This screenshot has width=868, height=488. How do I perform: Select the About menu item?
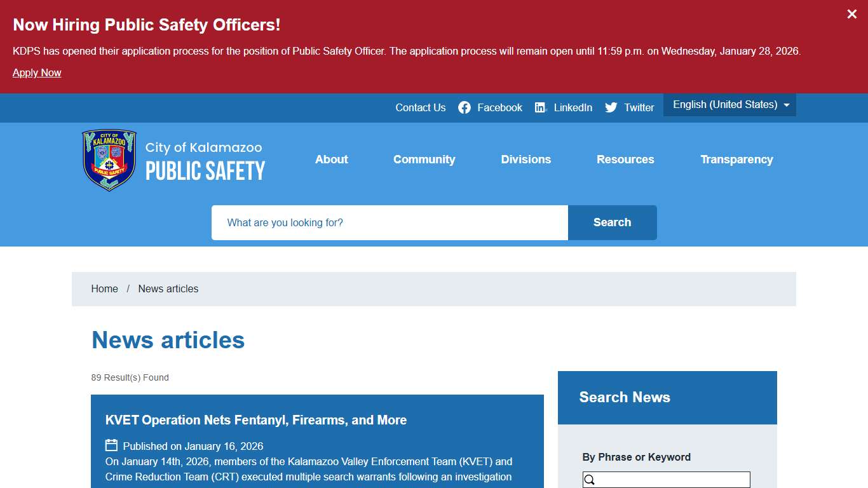[x=331, y=159]
